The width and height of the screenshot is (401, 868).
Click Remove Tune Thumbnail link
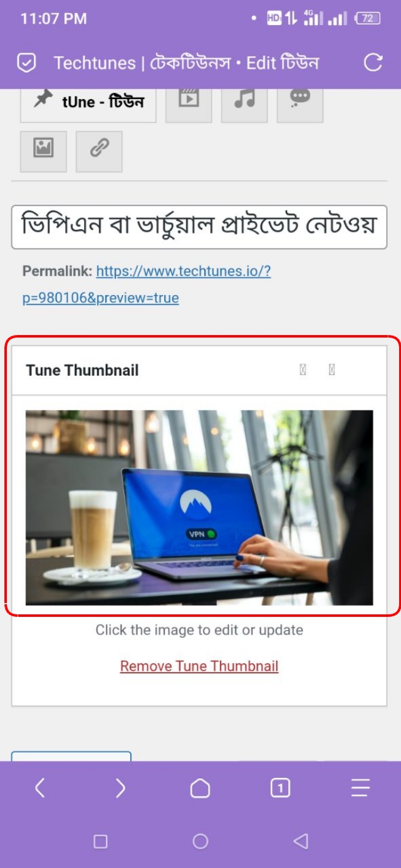[199, 666]
